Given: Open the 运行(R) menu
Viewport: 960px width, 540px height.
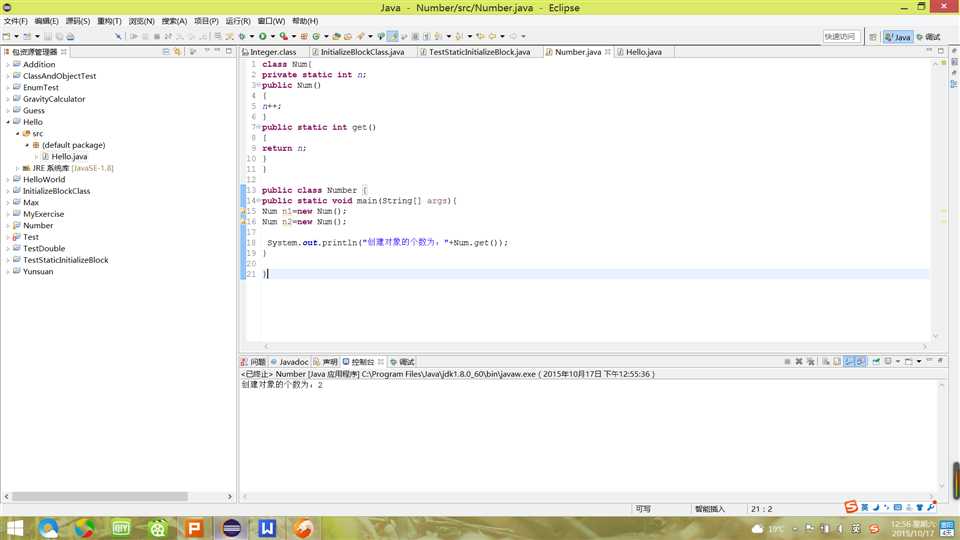Looking at the screenshot, I should [x=238, y=21].
